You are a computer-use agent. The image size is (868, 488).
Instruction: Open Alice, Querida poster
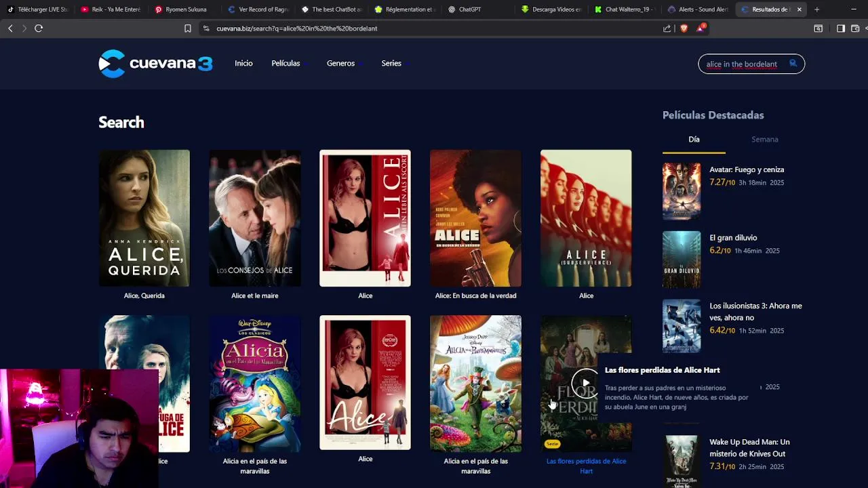(x=144, y=218)
